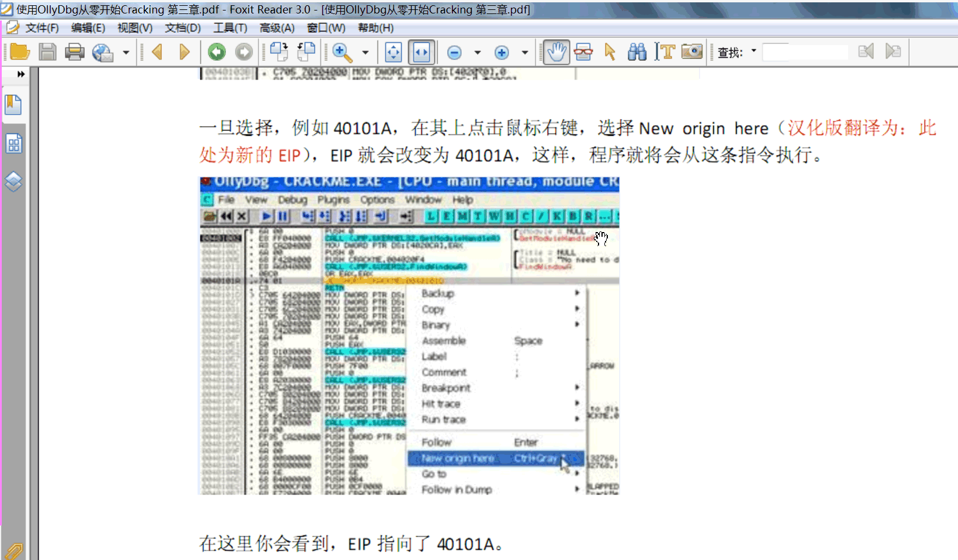958x560 pixels.
Task: Open the Attachments paperclip panel icon
Action: click(13, 551)
